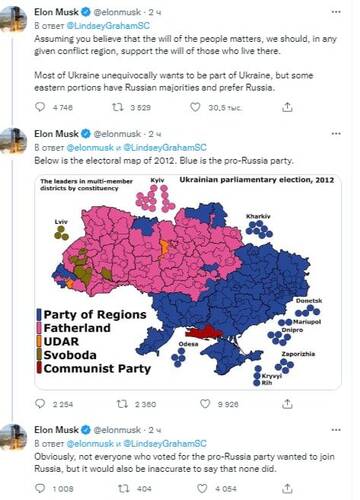Reply to the electoral map tweet
The image size is (360, 500).
click(x=40, y=404)
